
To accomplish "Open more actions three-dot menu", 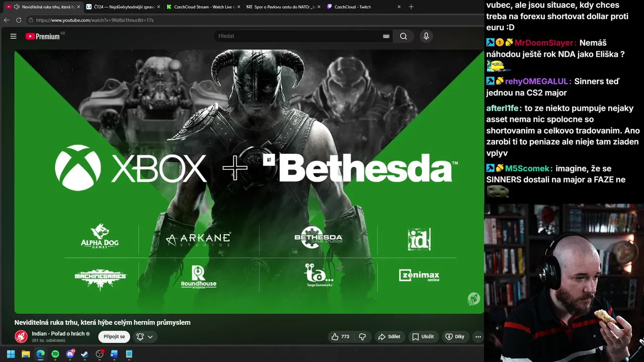I will (478, 337).
